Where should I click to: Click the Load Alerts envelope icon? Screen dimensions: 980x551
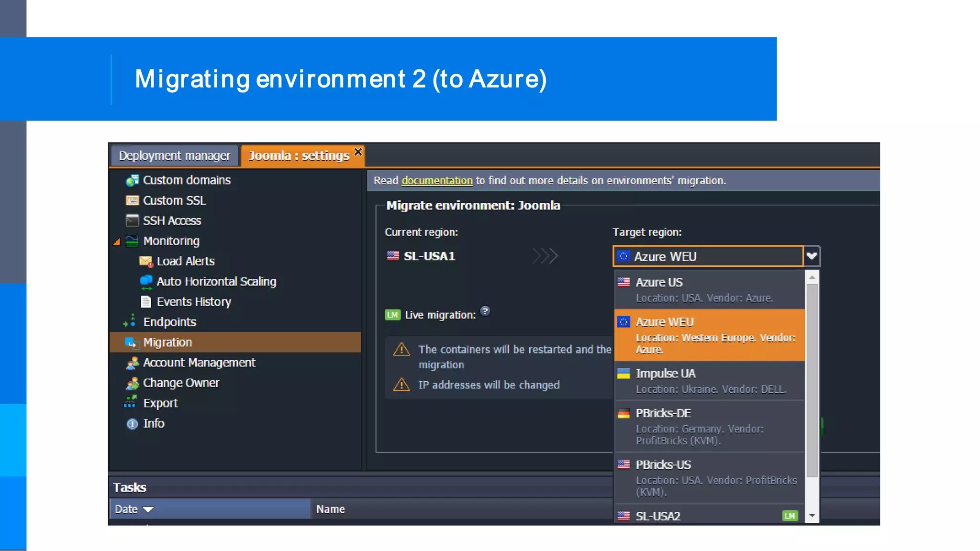coord(146,261)
